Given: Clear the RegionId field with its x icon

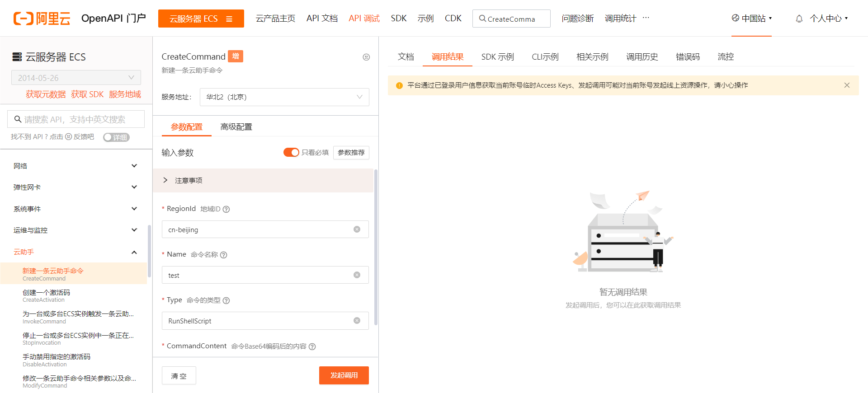Looking at the screenshot, I should click(x=357, y=229).
